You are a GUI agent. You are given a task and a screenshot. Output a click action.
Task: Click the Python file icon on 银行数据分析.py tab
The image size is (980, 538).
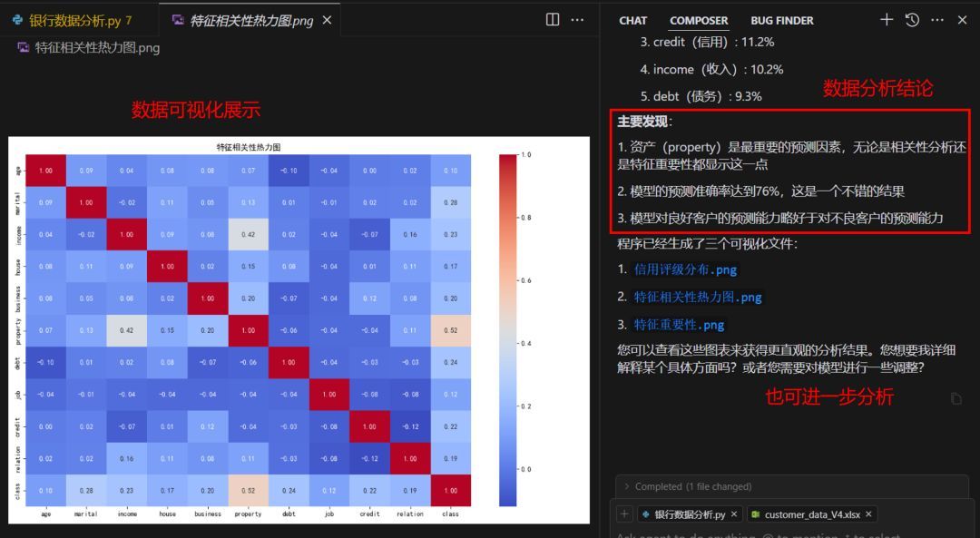coord(16,17)
